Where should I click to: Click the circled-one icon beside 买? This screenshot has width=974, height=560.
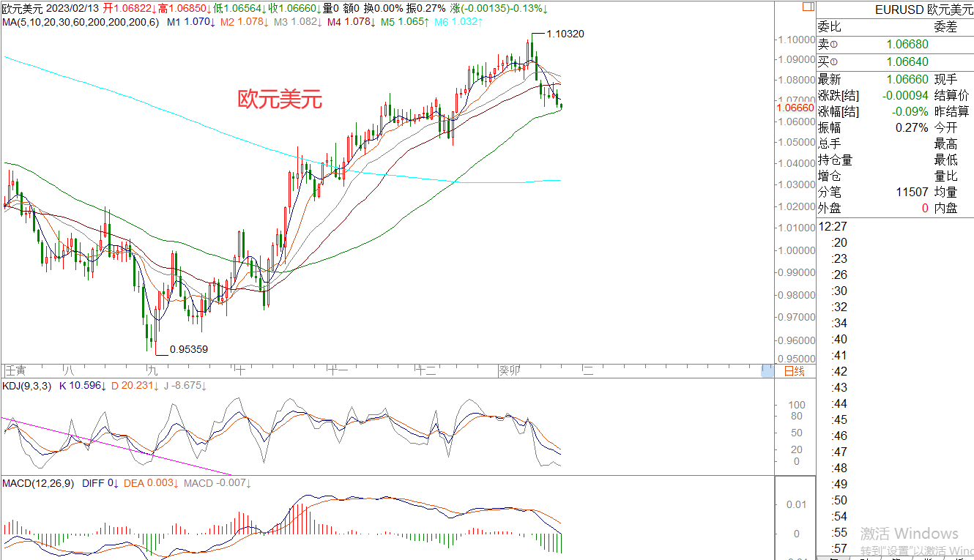(x=833, y=62)
